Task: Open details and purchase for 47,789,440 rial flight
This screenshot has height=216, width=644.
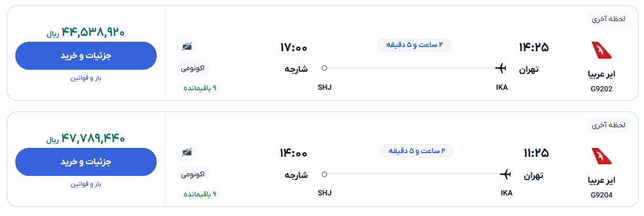Action: 86,162
